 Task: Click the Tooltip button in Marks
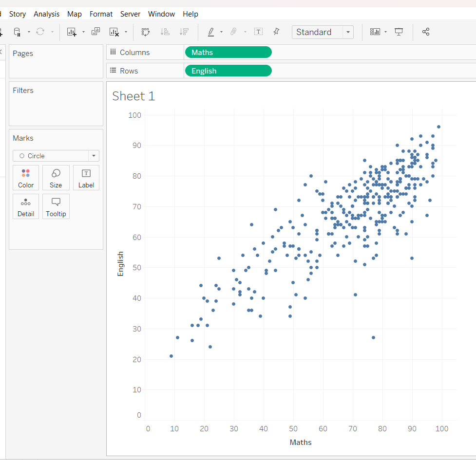tap(56, 206)
